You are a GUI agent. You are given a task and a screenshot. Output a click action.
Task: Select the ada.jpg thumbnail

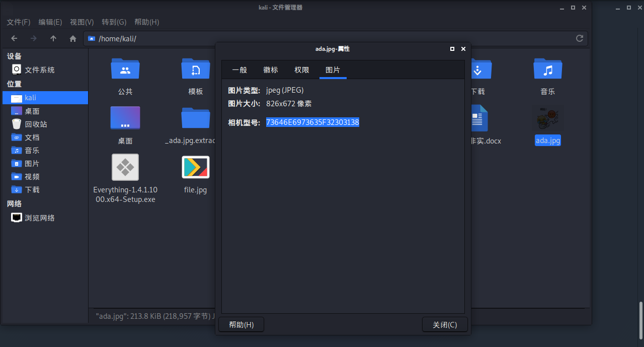548,118
